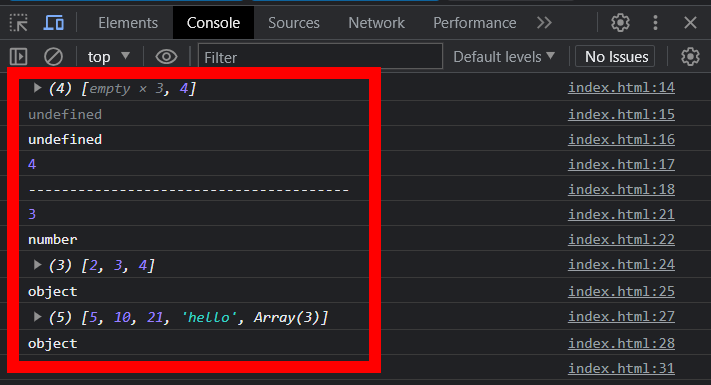The image size is (711, 385).
Task: Select the white undefined log text
Action: click(65, 139)
